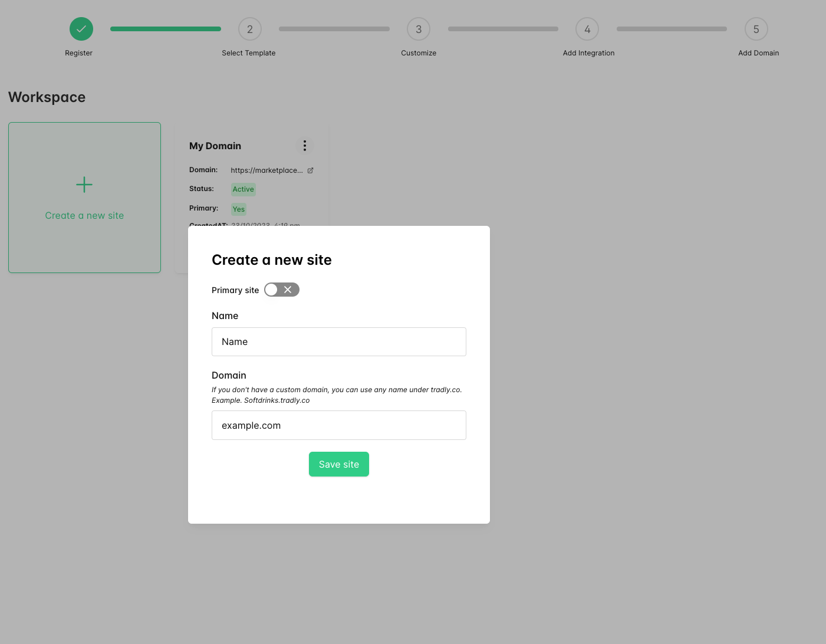
Task: Select the step 2 circle for Select Template
Action: (249, 28)
